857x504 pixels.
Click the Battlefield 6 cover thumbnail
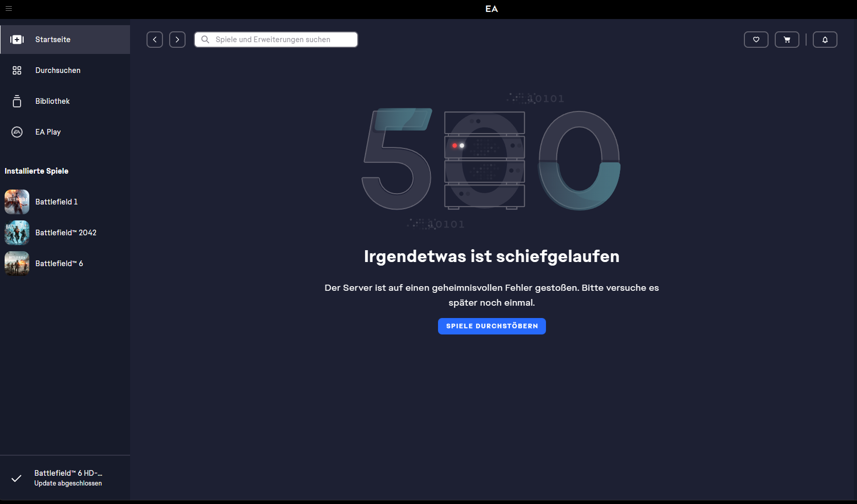pyautogui.click(x=17, y=264)
